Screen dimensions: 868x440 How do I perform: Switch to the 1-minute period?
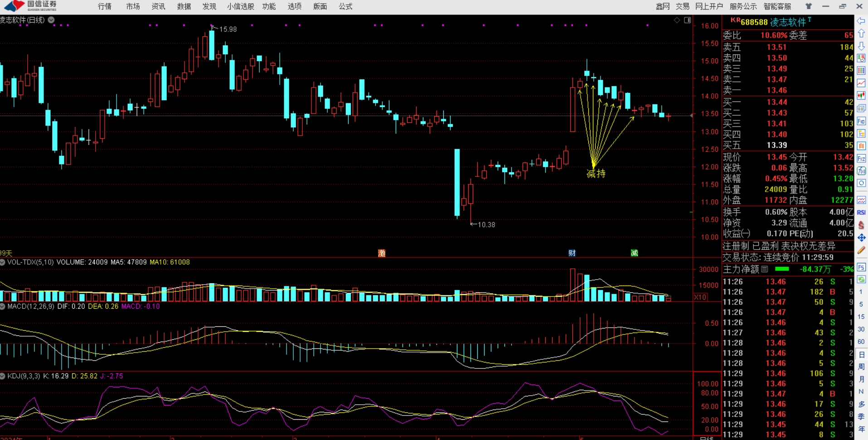(861, 292)
